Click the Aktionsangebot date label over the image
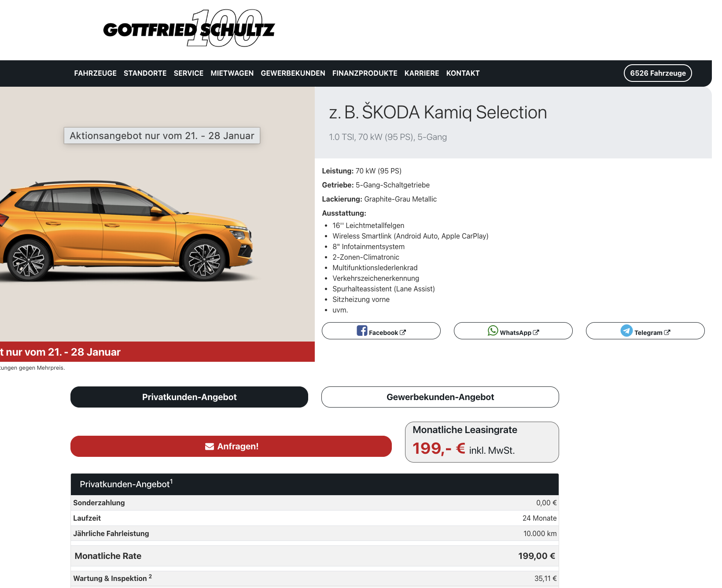Screen dimensions: 722x588 tap(162, 136)
